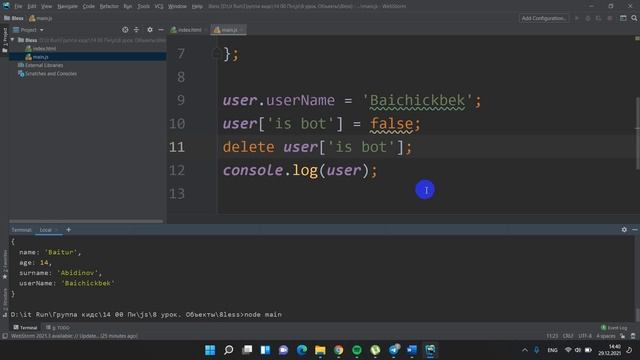Open Scratches and Consoles node

coord(47,74)
